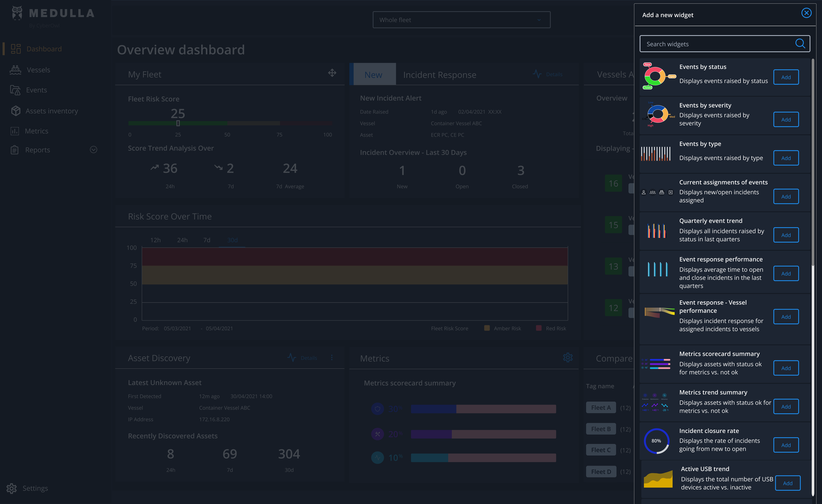This screenshot has width=822, height=504.
Task: Close the Add a new widget panel
Action: click(806, 13)
